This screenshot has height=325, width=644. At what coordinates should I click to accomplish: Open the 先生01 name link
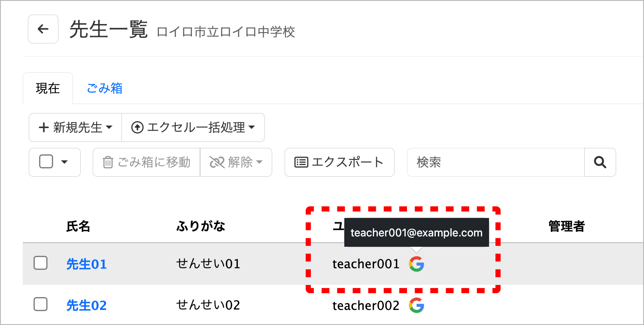pyautogui.click(x=86, y=264)
